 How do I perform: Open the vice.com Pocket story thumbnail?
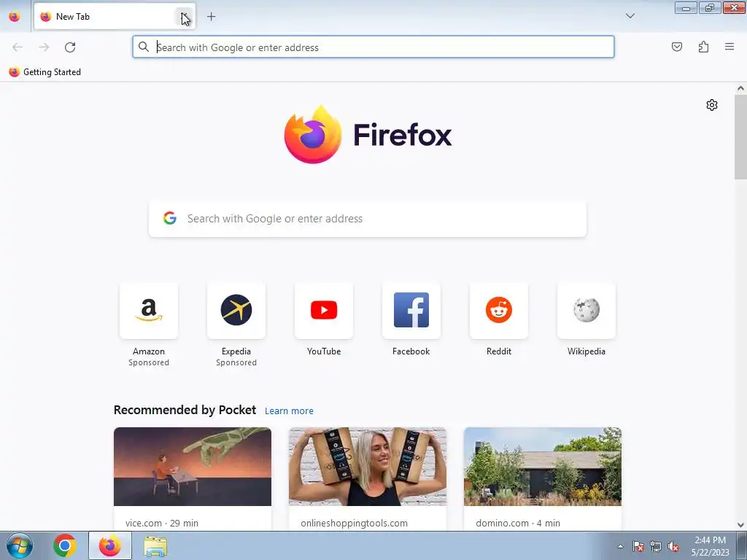(x=193, y=467)
